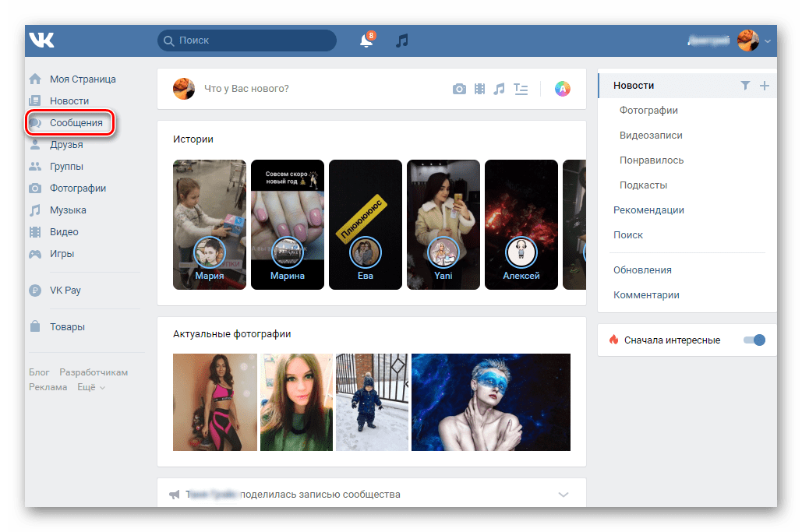Select Фотографии in the right filter panel
This screenshot has height=532, width=802.
648,111
